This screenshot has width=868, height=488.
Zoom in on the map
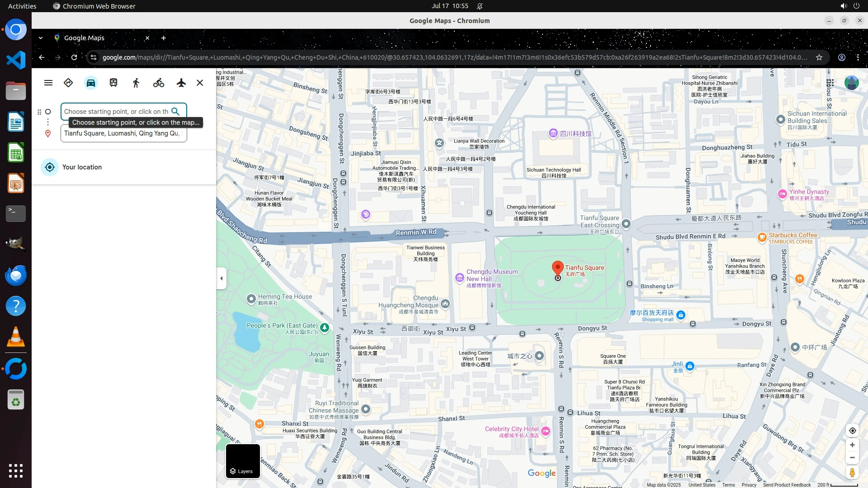pyautogui.click(x=852, y=445)
